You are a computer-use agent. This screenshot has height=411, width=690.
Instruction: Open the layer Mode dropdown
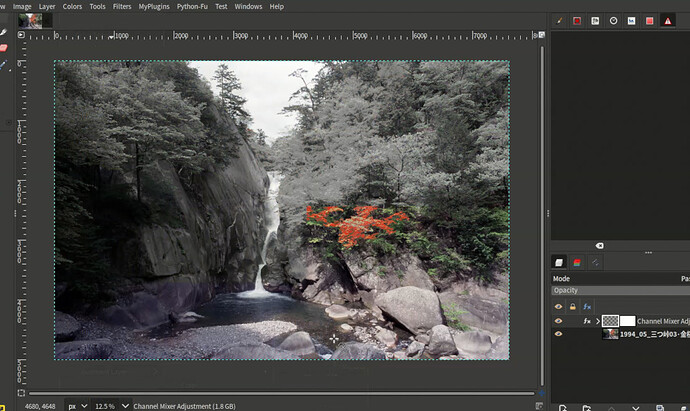click(x=620, y=279)
